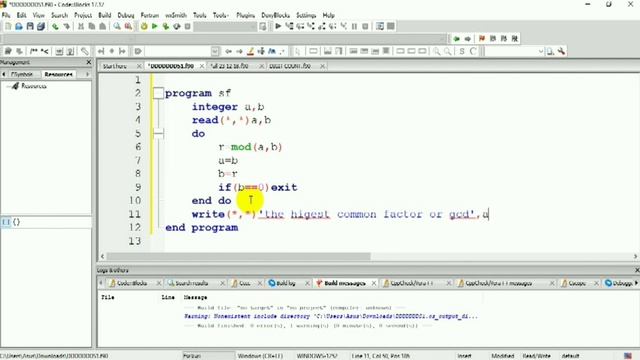This screenshot has height=360, width=640.
Task: Click the zoom-in magnifier toolbar icon
Action: pos(437,51)
